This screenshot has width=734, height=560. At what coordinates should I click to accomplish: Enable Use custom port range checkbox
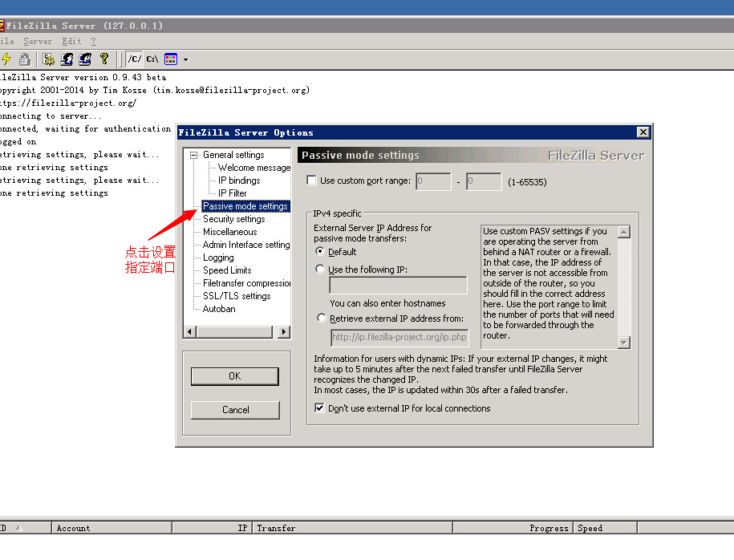(311, 181)
